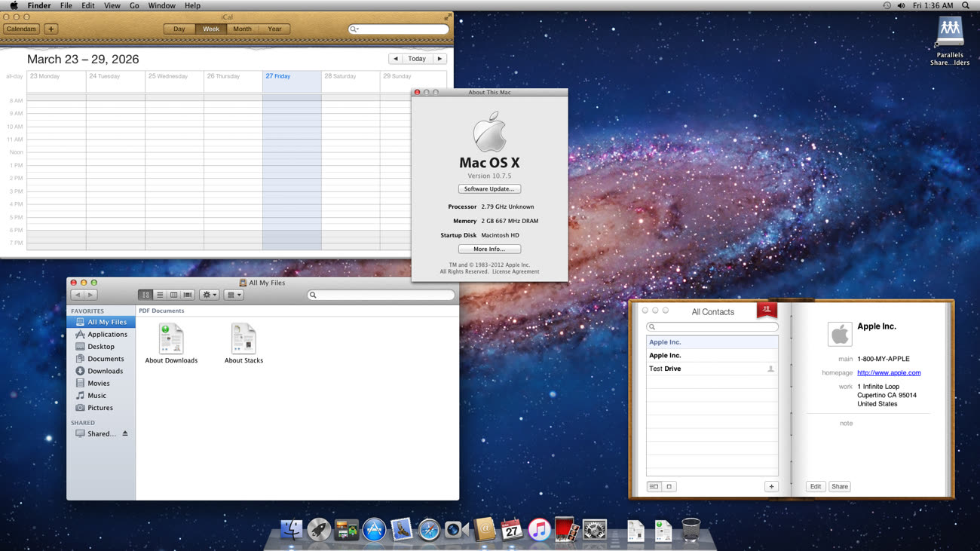The height and width of the screenshot is (551, 980).
Task: Add a new contact with plus button
Action: (x=771, y=486)
